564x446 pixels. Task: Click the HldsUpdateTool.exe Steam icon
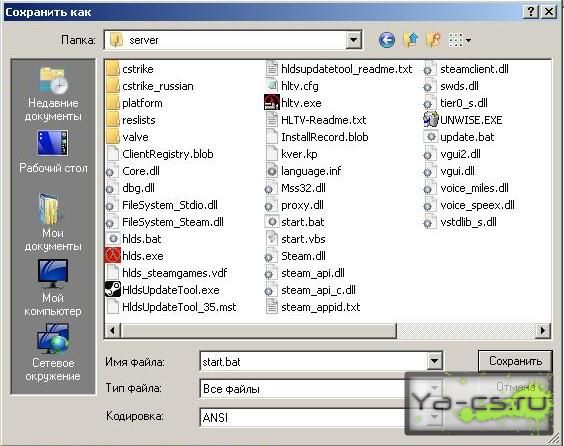(x=113, y=290)
